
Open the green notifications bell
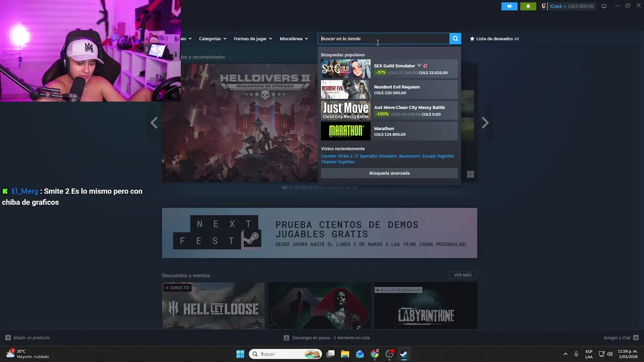[x=528, y=7]
